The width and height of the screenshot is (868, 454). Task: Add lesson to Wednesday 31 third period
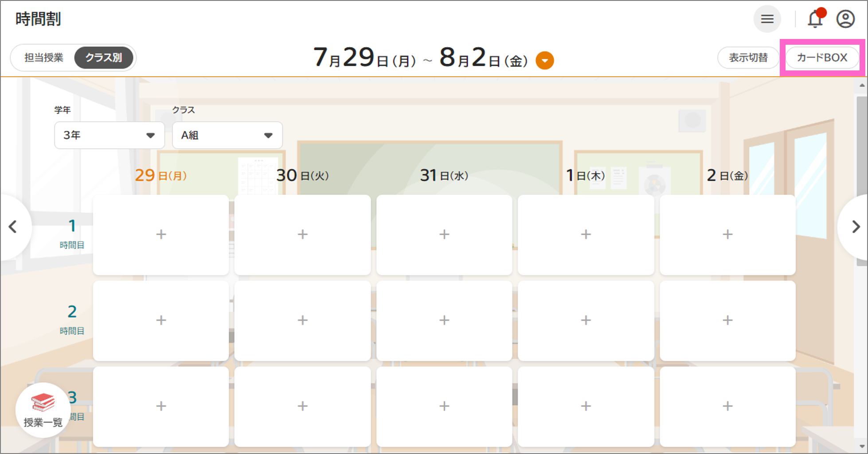tap(444, 406)
